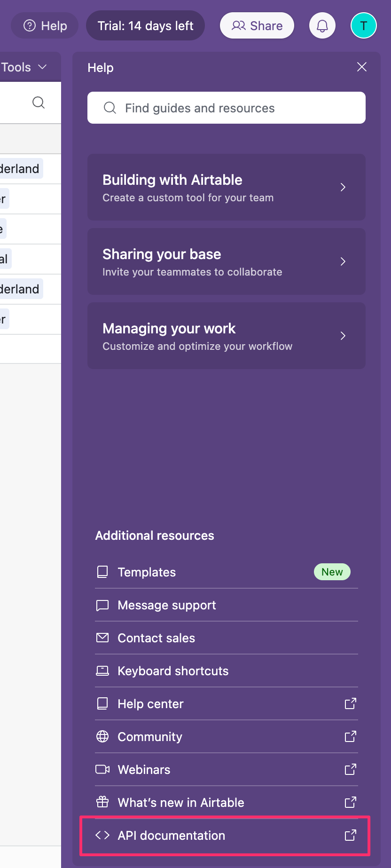391x868 pixels.
Task: Open notifications bell icon
Action: coord(322,25)
